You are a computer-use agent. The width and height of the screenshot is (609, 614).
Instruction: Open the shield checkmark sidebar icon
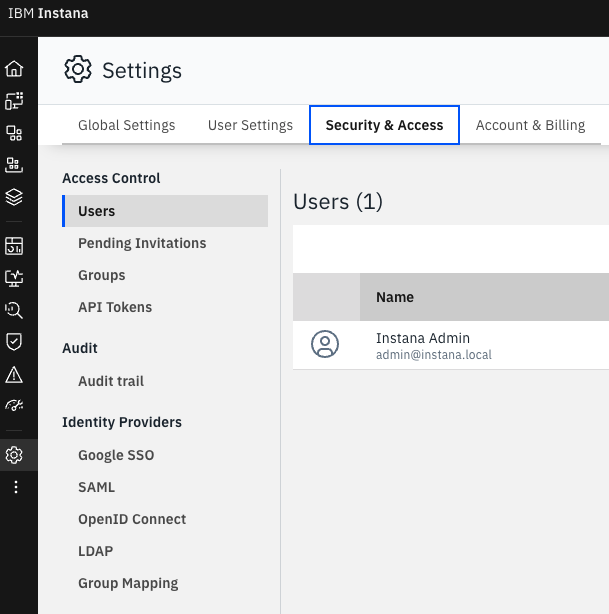[14, 342]
